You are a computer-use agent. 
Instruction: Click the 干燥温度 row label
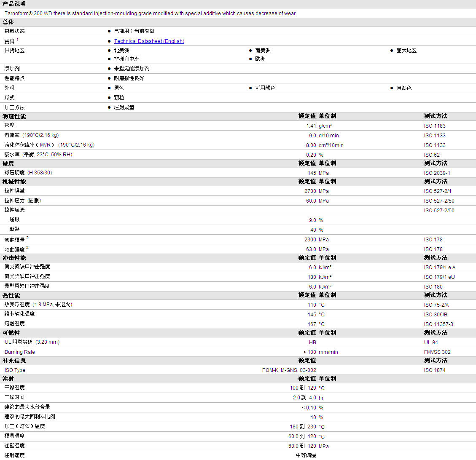[x=15, y=388]
